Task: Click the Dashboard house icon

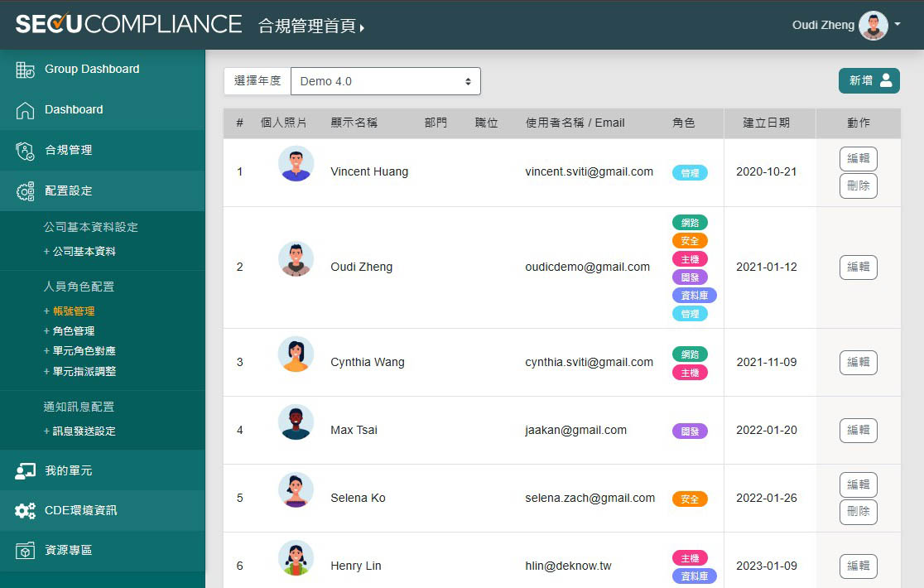Action: point(25,110)
